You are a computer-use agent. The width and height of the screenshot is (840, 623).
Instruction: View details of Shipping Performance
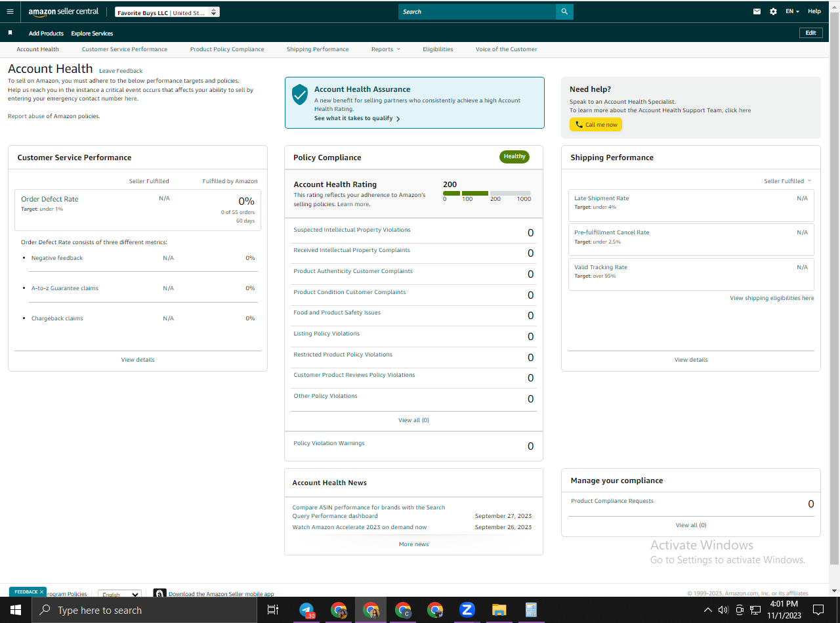pos(691,360)
